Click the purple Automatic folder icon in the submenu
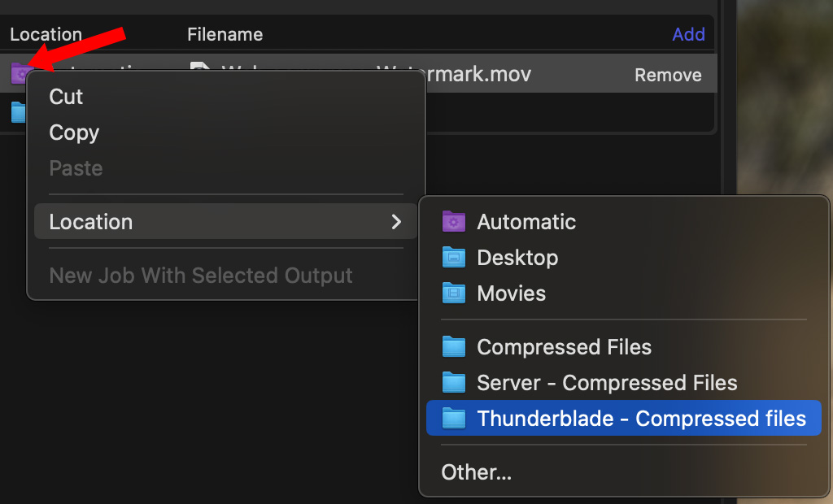Image resolution: width=833 pixels, height=504 pixels. point(453,222)
